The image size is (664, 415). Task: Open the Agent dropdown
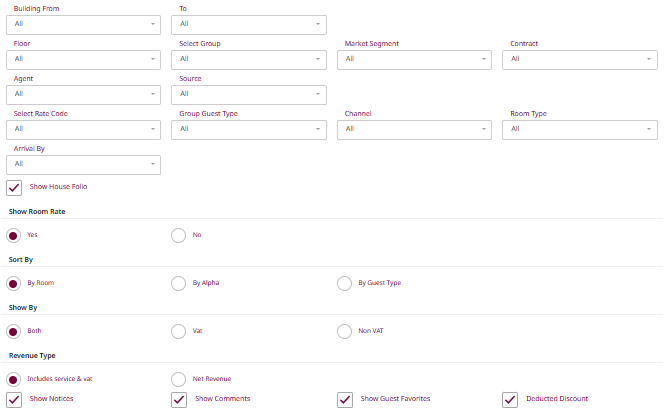(x=83, y=94)
